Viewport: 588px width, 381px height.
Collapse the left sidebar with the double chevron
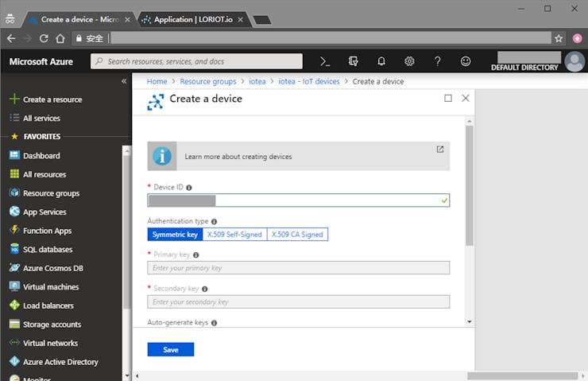(x=124, y=81)
